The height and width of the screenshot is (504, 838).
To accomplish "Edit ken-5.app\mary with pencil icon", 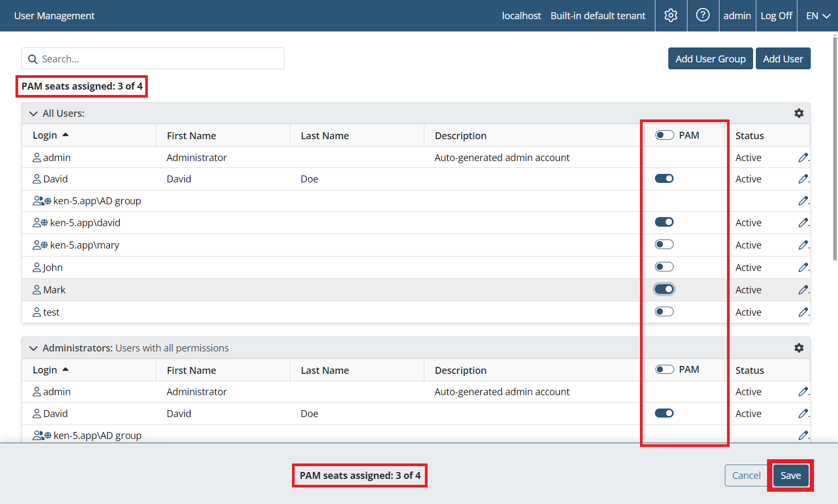I will tap(803, 245).
